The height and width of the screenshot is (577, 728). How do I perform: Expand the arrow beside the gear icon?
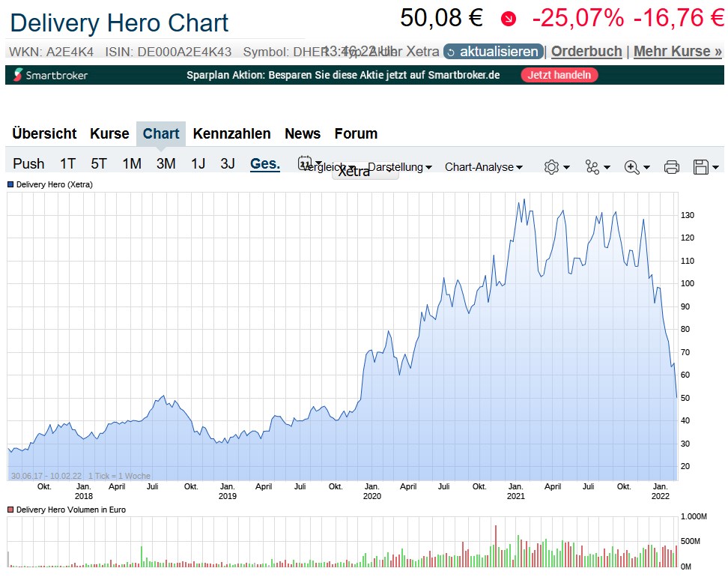(x=566, y=167)
